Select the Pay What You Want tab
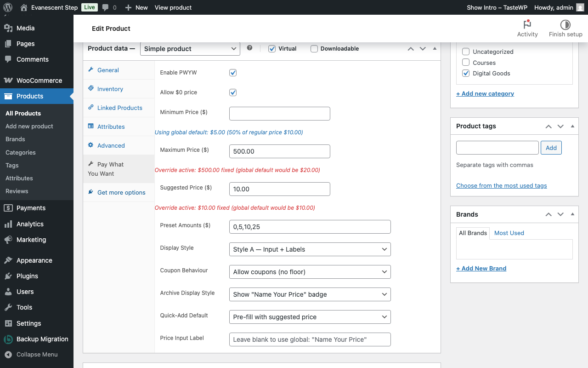Screen dimensions: 588x368 119,169
